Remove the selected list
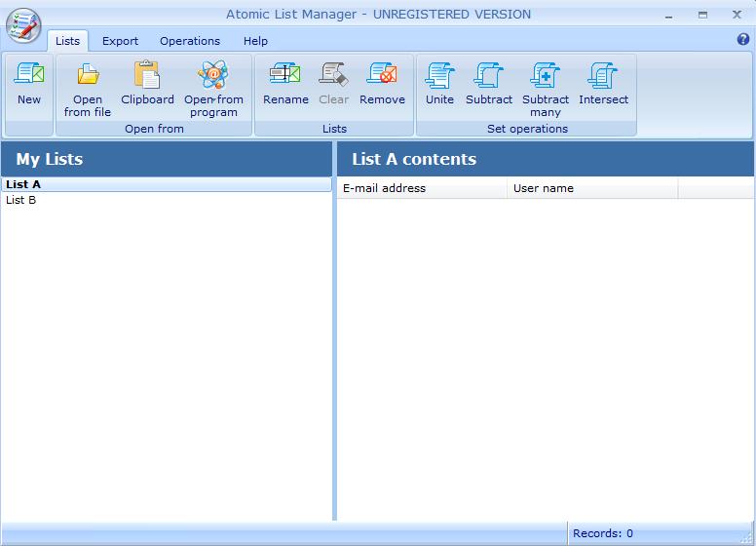756x546 pixels. point(382,84)
